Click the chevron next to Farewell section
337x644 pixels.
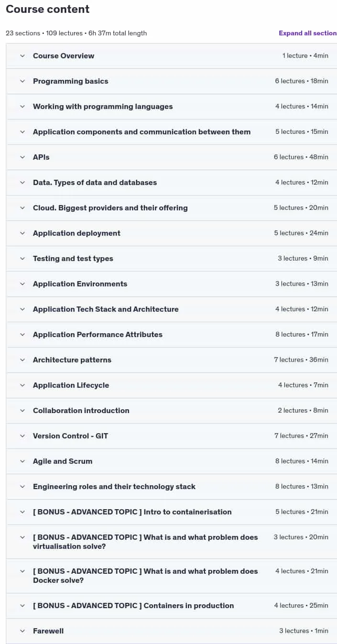(22, 631)
